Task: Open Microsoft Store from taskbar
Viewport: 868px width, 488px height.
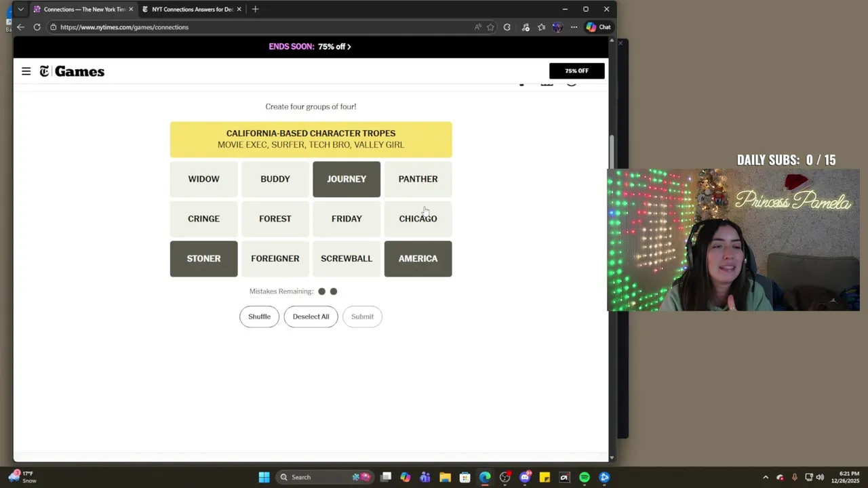Action: click(x=465, y=477)
